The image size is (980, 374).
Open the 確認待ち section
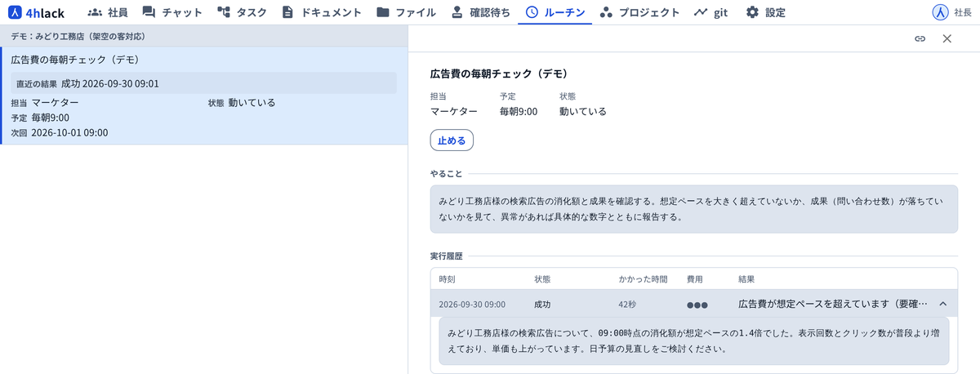click(480, 12)
